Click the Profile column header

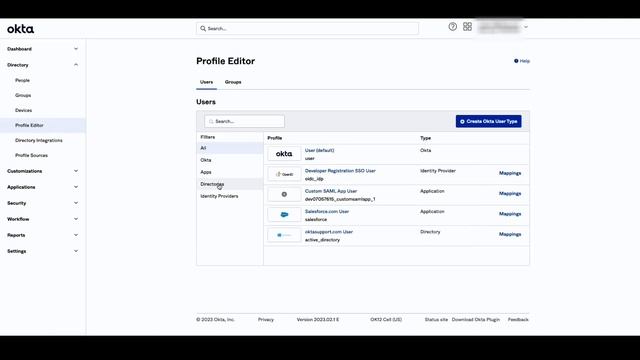click(x=275, y=138)
